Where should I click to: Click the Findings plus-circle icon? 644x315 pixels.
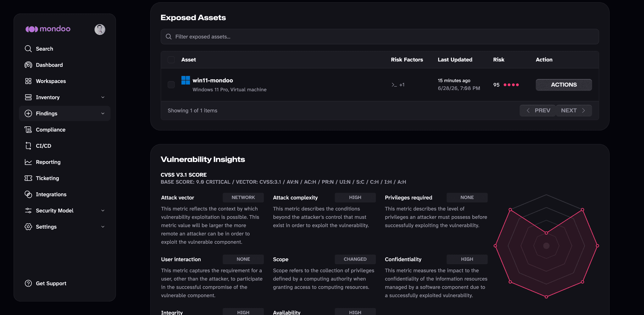click(x=28, y=113)
